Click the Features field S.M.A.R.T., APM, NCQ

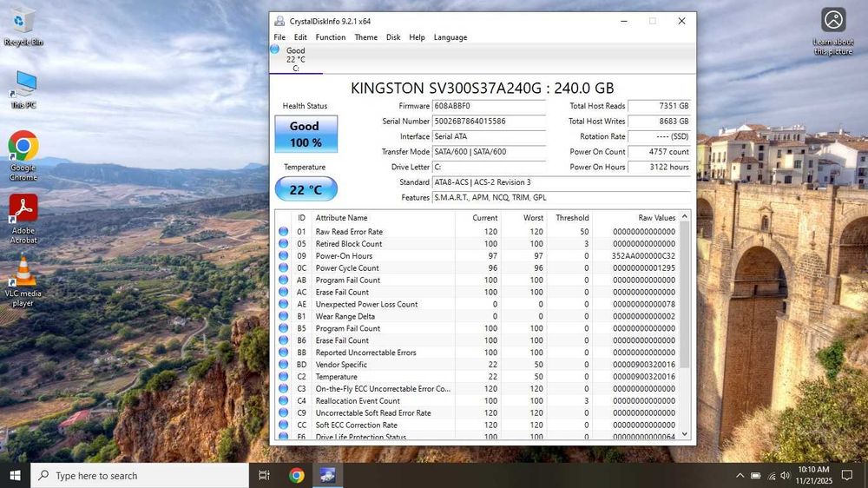[x=562, y=198]
